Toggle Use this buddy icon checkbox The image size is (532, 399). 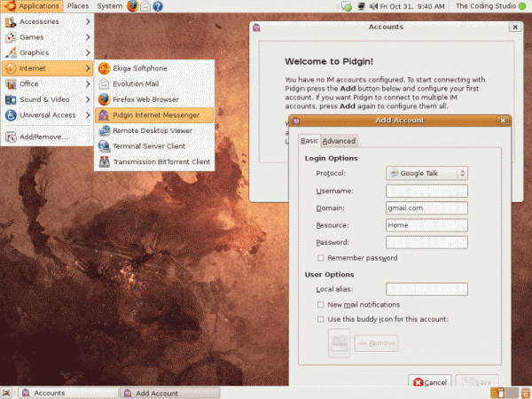pyautogui.click(x=321, y=319)
